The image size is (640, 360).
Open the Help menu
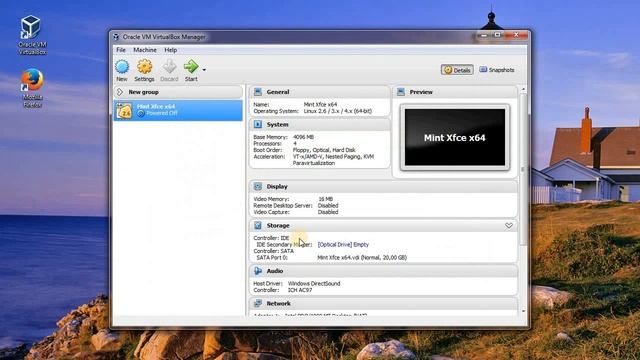coord(171,50)
